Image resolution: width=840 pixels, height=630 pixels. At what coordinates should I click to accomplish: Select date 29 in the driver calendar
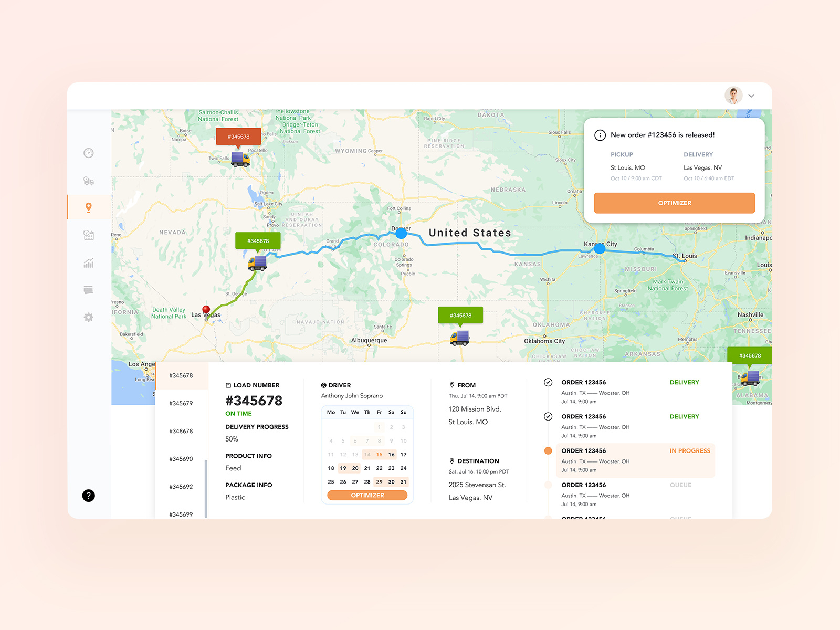point(379,482)
